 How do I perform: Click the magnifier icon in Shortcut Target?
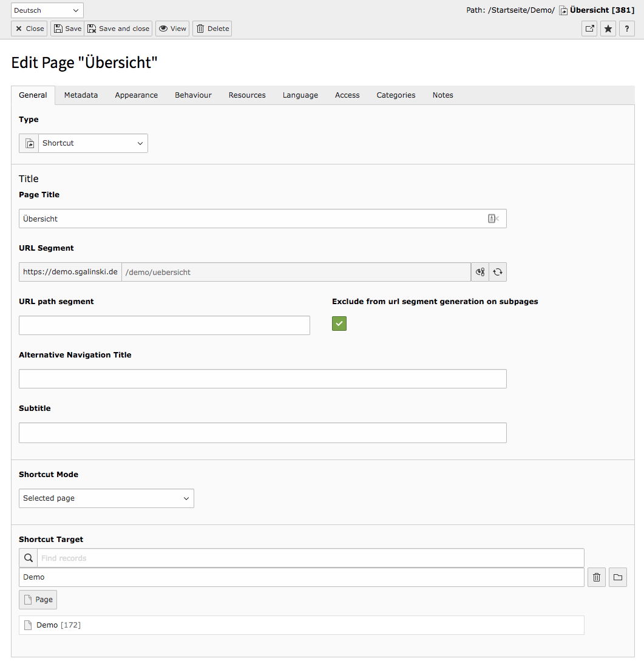[28, 557]
